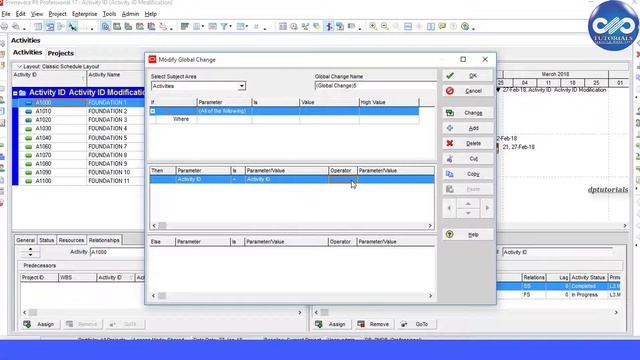The height and width of the screenshot is (360, 640).
Task: Assign a predecessor with the left Assign button
Action: click(40, 324)
